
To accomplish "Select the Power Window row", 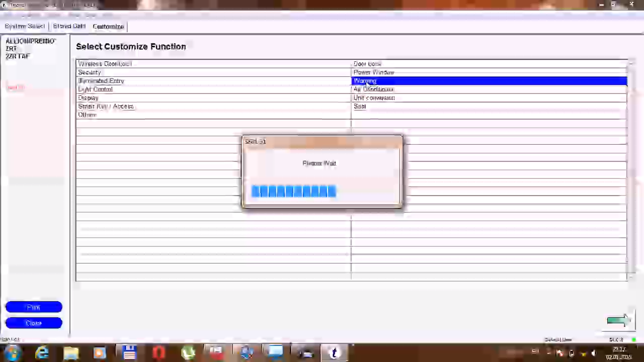I will click(489, 72).
